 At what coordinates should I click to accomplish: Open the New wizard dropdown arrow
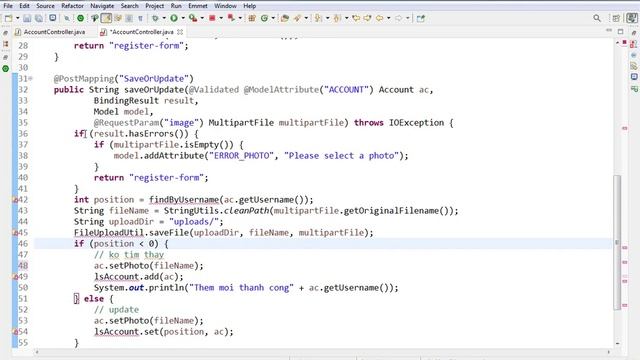point(17,18)
